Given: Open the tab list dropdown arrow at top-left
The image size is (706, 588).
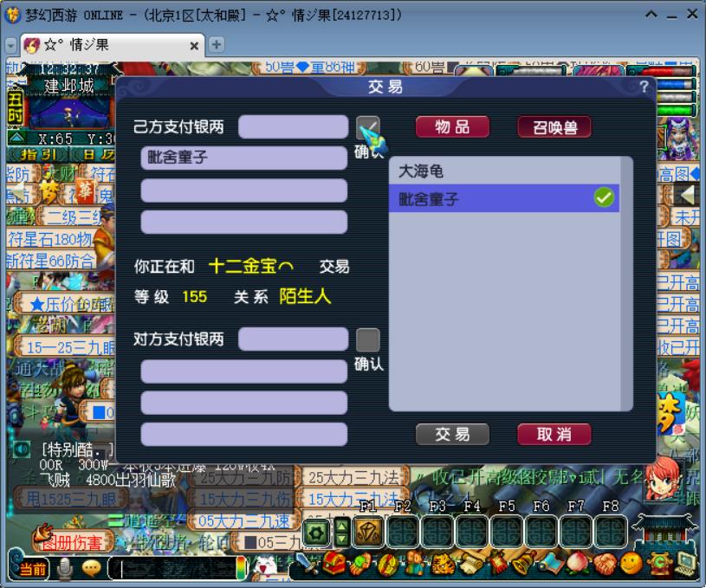Looking at the screenshot, I should pos(10,45).
